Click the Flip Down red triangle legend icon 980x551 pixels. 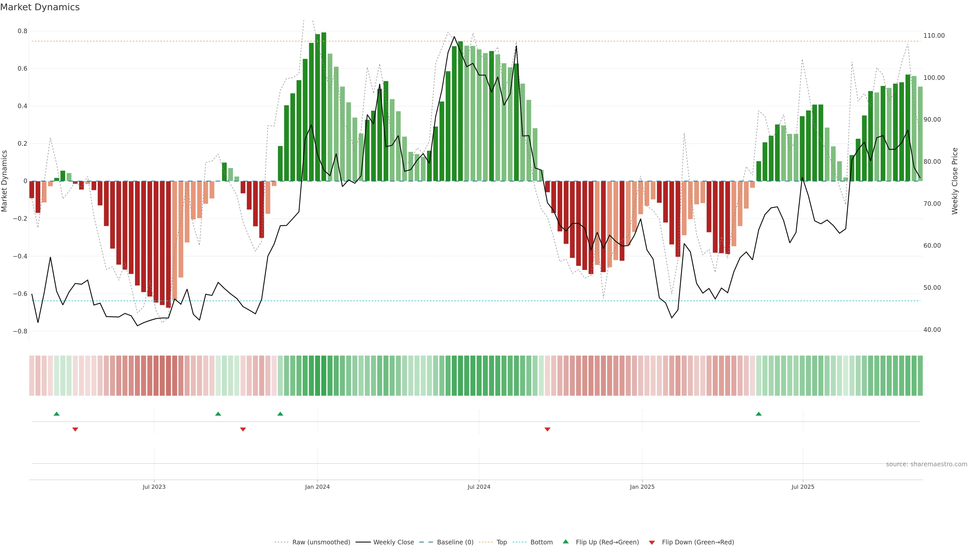coord(652,542)
